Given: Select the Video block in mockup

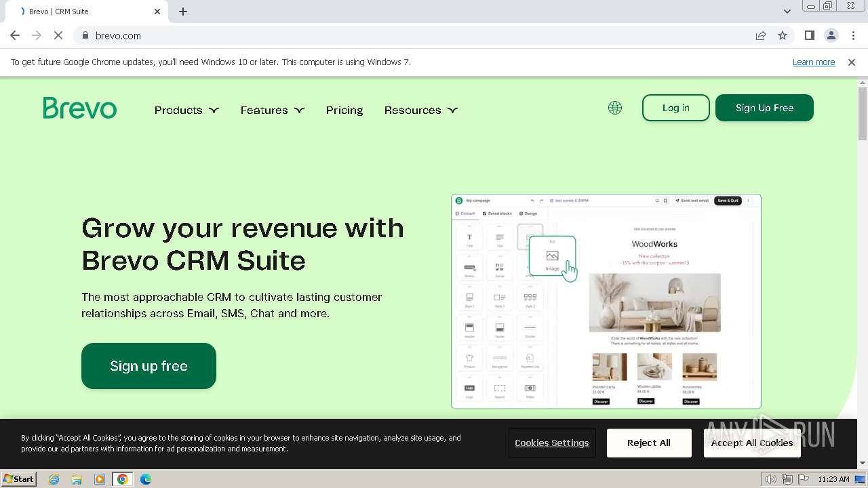Looking at the screenshot, I should (530, 390).
